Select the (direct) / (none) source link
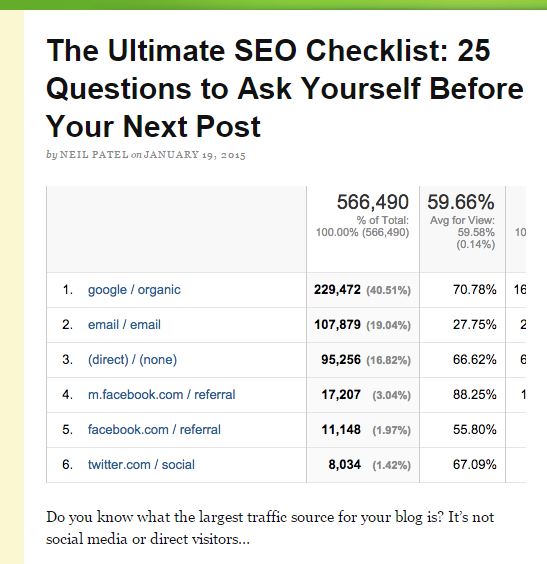 [x=132, y=360]
